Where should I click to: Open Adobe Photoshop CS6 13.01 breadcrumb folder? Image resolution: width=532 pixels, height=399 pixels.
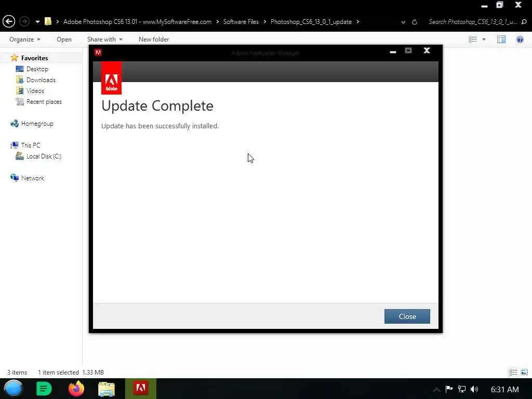137,22
